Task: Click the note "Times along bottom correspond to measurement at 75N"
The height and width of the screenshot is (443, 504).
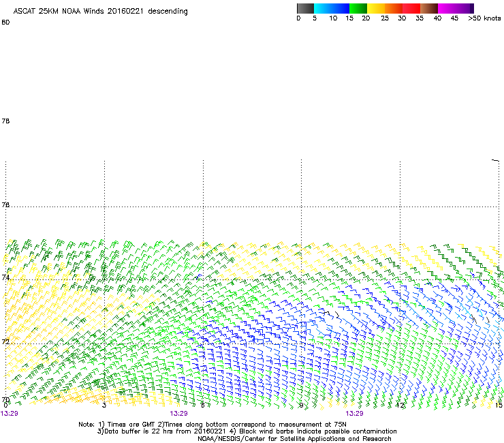Action: (255, 425)
